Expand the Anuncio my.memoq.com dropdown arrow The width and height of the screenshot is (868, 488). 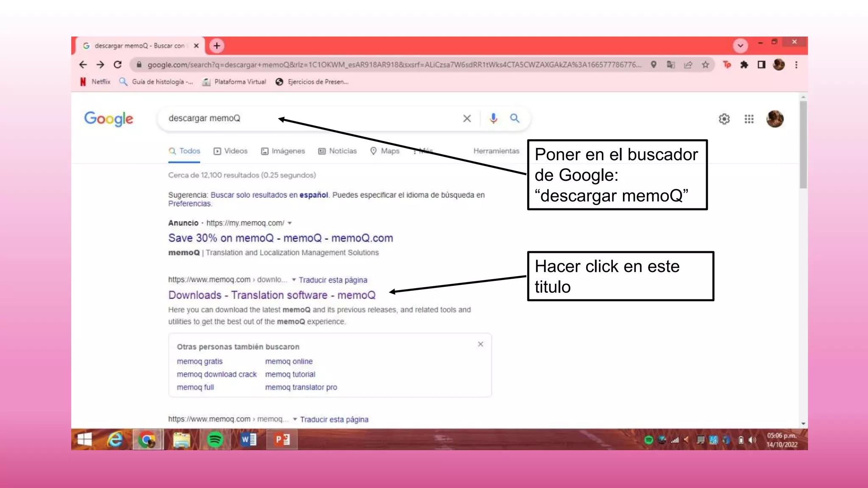290,223
